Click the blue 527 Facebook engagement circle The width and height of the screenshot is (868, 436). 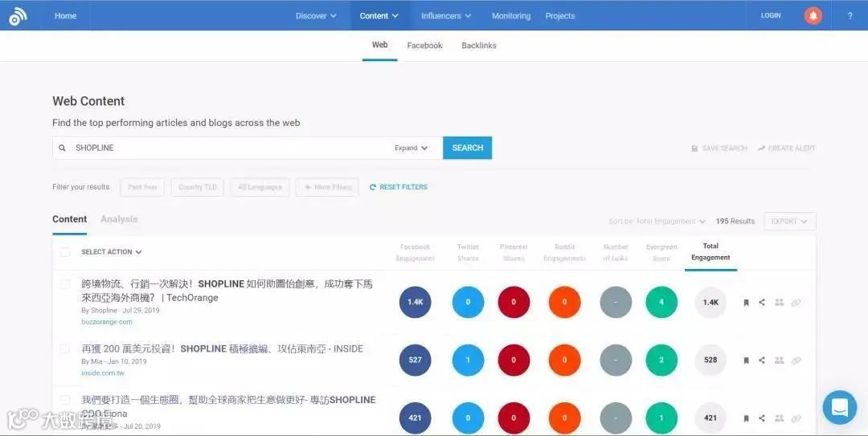tap(416, 361)
